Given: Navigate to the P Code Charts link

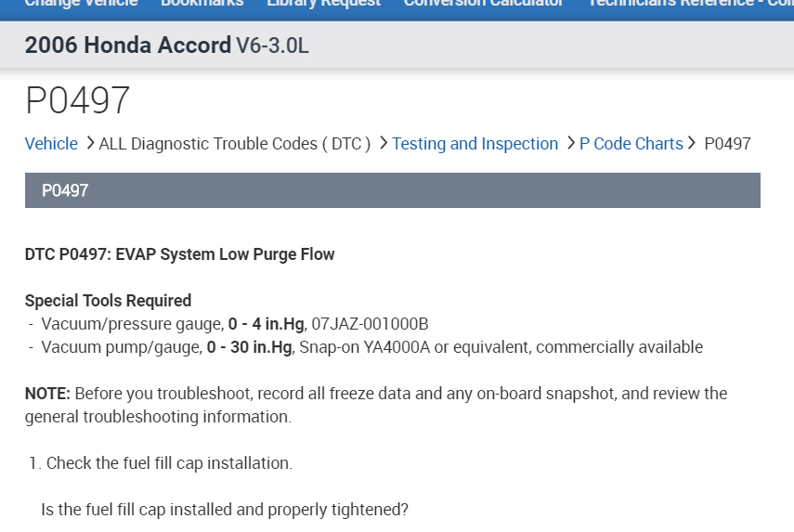Looking at the screenshot, I should tap(631, 144).
